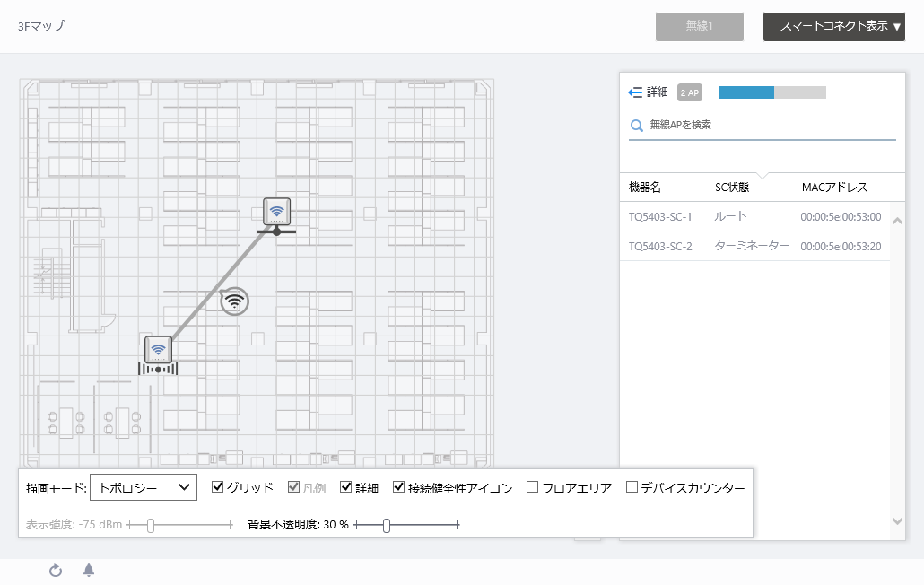Click the 詳細 panel heading label
924x585 pixels.
coord(657,92)
